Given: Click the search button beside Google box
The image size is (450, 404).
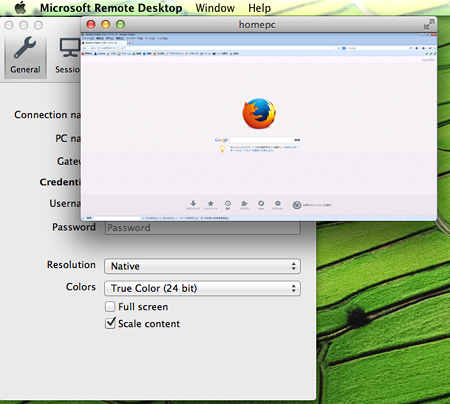Looking at the screenshot, I should click(297, 140).
